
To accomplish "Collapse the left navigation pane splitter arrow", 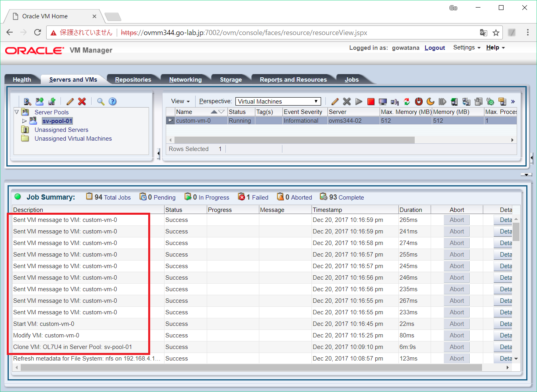I will tap(158, 153).
